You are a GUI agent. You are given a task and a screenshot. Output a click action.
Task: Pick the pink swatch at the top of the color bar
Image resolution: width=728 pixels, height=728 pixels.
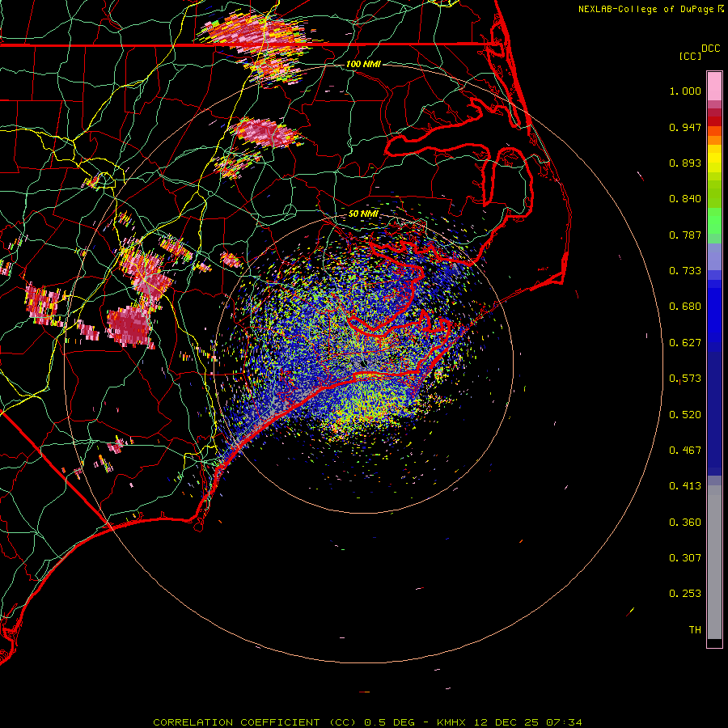(714, 87)
